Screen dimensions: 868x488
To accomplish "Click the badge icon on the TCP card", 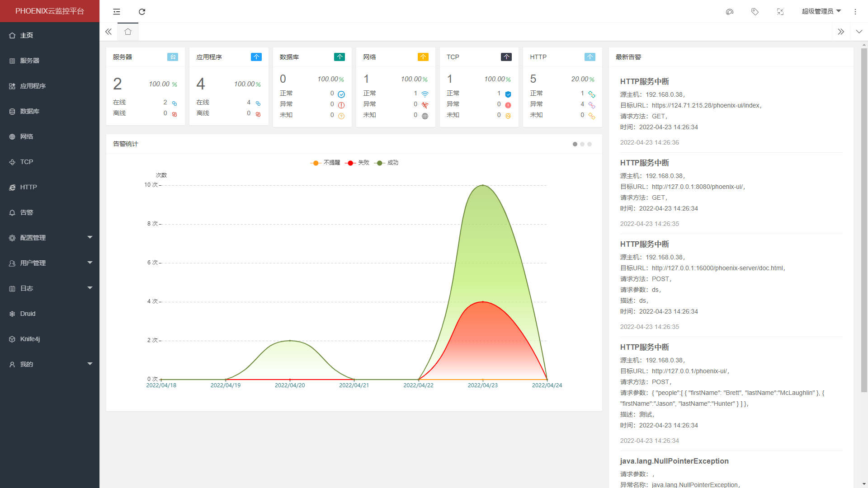I will click(506, 57).
